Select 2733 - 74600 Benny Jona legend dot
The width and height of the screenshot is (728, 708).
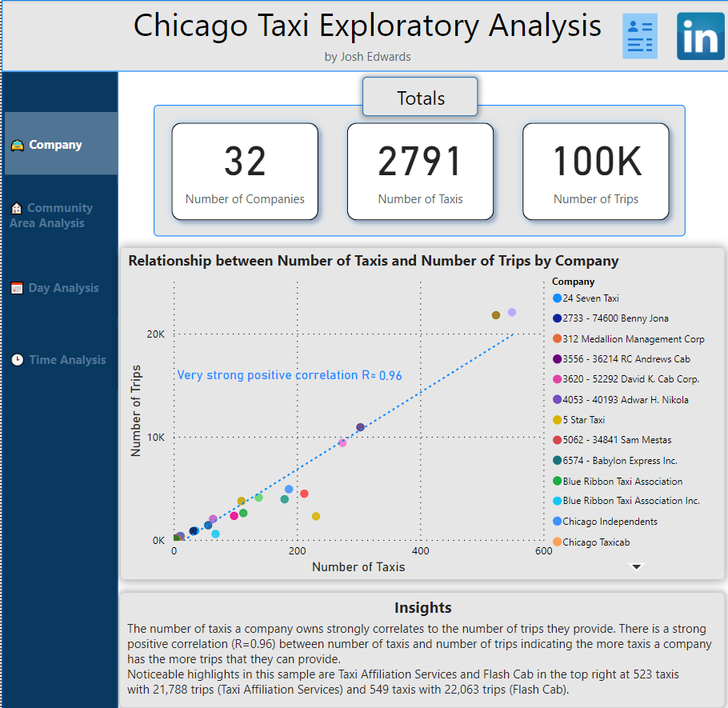[x=557, y=318]
